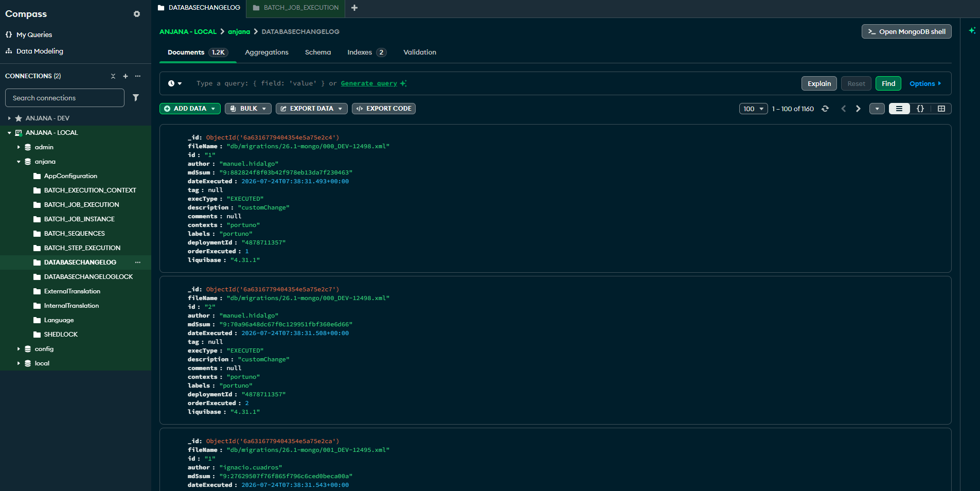The image size is (980, 491).
Task: Click the anjana breadcrumb link
Action: click(239, 32)
